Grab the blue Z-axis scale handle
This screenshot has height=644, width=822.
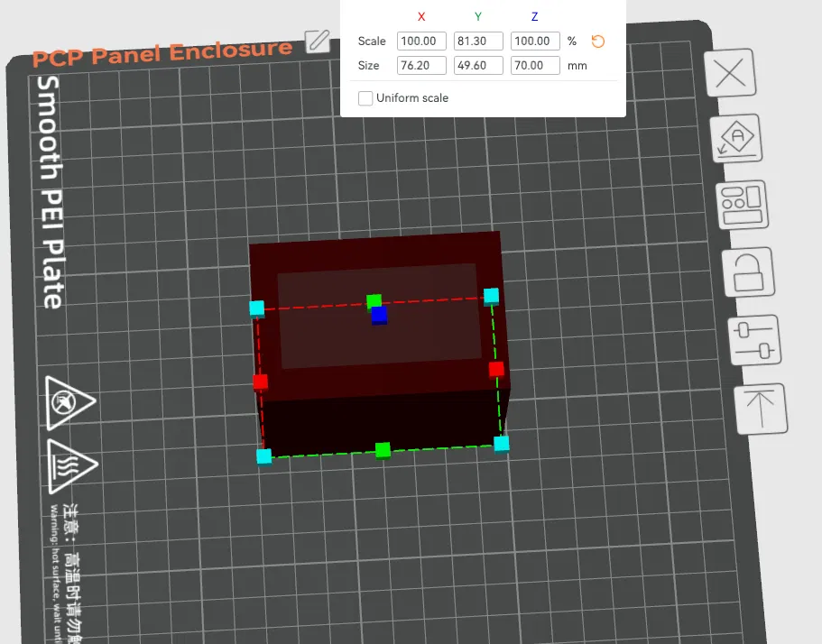pyautogui.click(x=379, y=316)
